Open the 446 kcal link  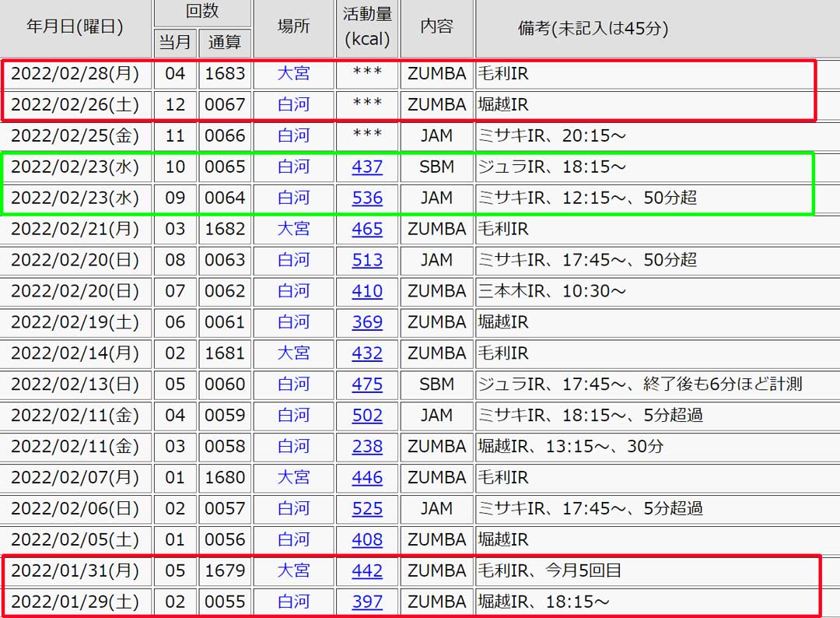pyautogui.click(x=367, y=478)
